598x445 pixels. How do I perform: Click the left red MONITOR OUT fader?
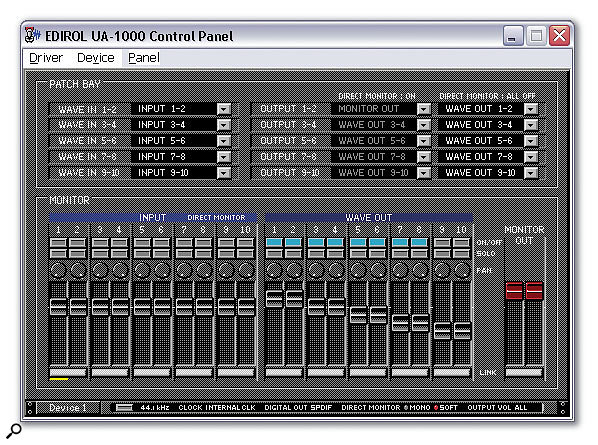(514, 291)
